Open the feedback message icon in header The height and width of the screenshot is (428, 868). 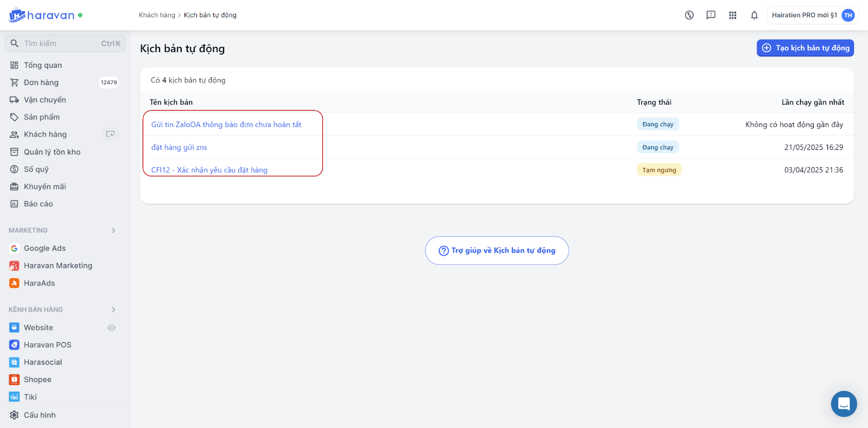point(711,15)
